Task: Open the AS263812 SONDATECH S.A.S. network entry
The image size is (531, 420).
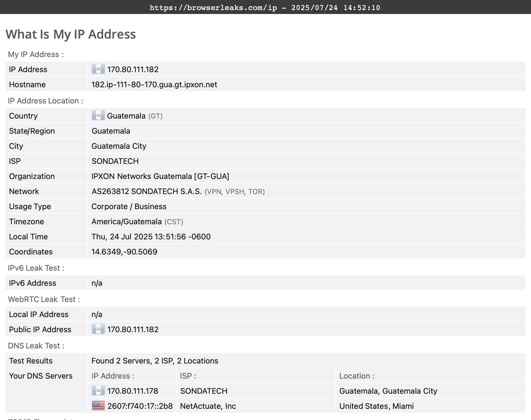Action: coord(147,191)
